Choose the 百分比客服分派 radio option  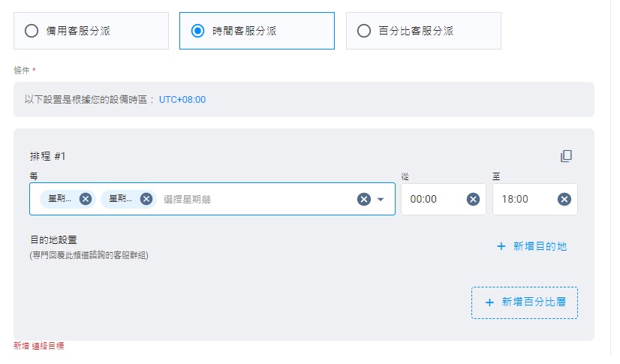(364, 31)
